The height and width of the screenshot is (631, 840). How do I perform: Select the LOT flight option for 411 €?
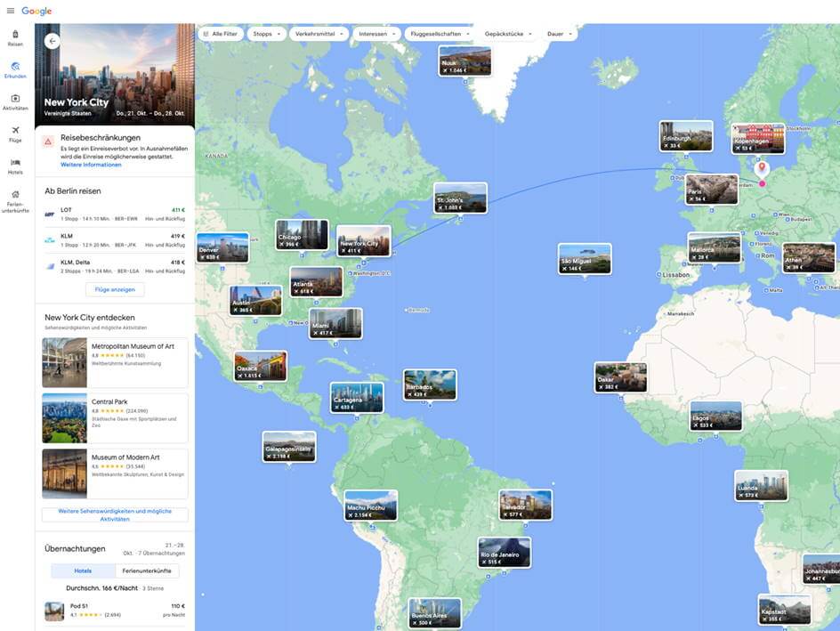pos(115,214)
